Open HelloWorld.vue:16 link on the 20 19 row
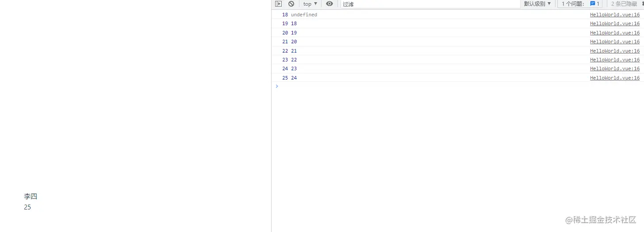Viewport: 644px width, 232px height. [x=614, y=33]
